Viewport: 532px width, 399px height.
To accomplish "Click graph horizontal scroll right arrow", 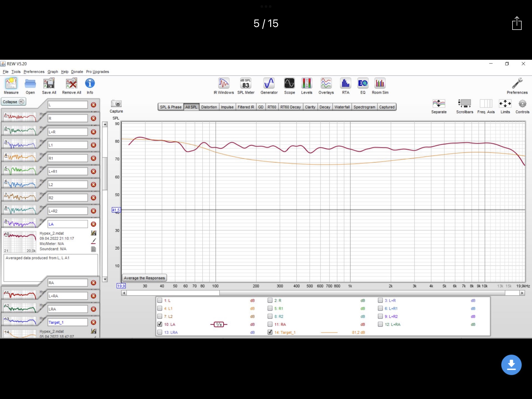I will [522, 293].
